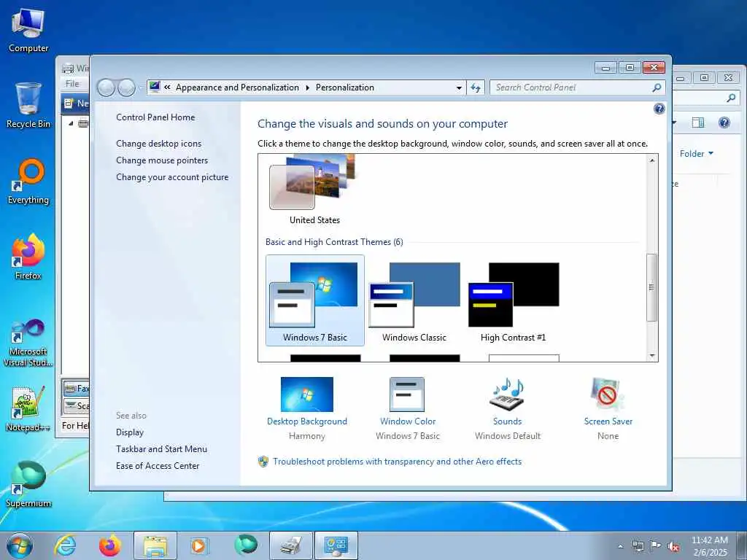Select the Computer desktop icon
This screenshot has width=747, height=560.
pos(28,31)
